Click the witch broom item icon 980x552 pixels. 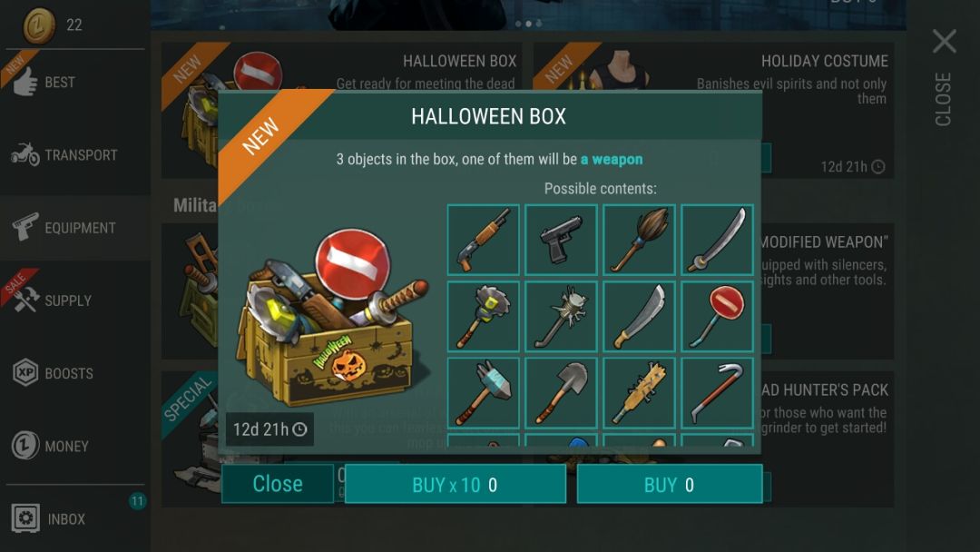(640, 240)
